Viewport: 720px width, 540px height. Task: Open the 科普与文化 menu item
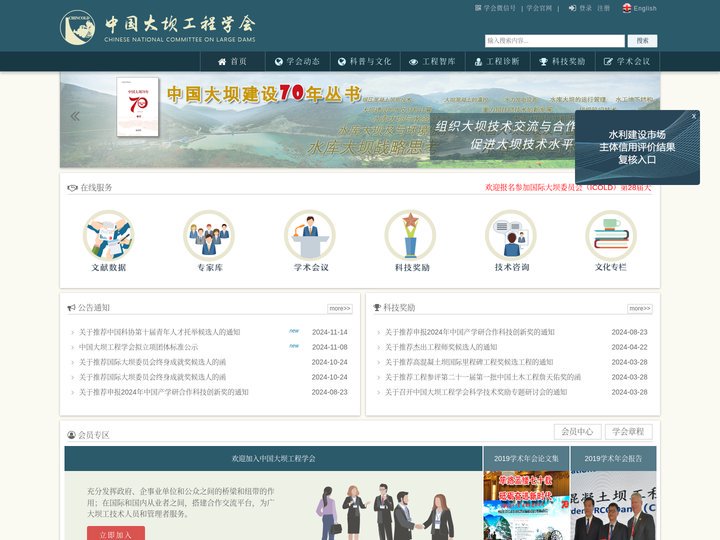[365, 62]
